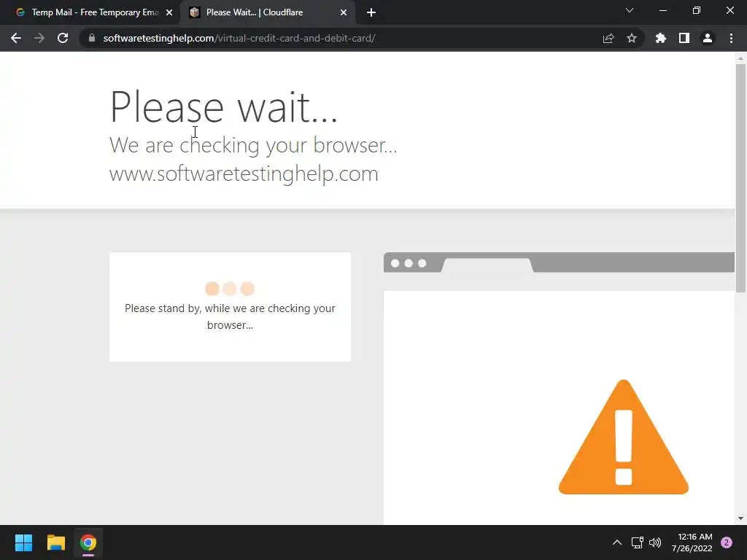Click the address bar URL
The height and width of the screenshot is (560, 747).
pos(239,38)
